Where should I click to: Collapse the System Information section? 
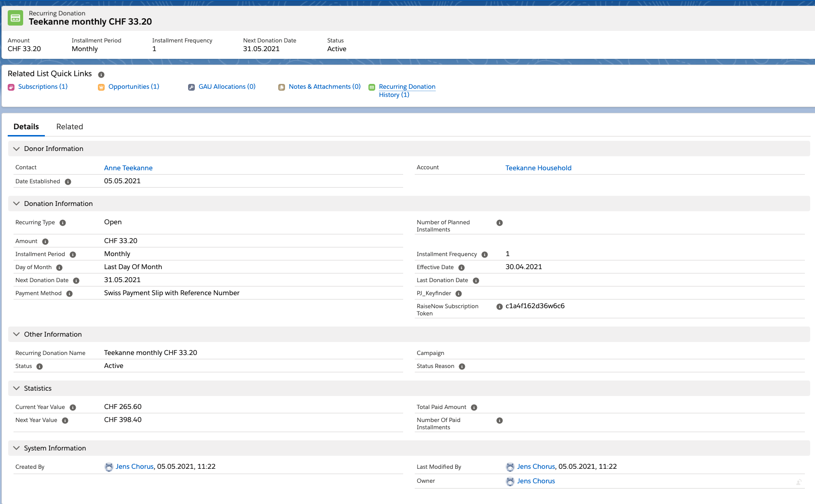pos(16,449)
